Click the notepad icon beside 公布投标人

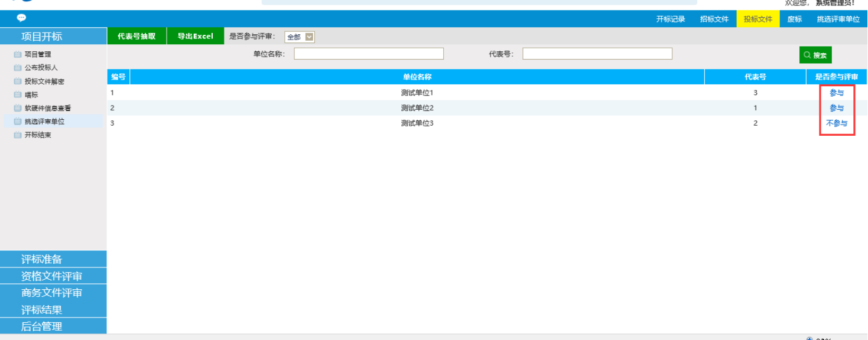coord(18,68)
